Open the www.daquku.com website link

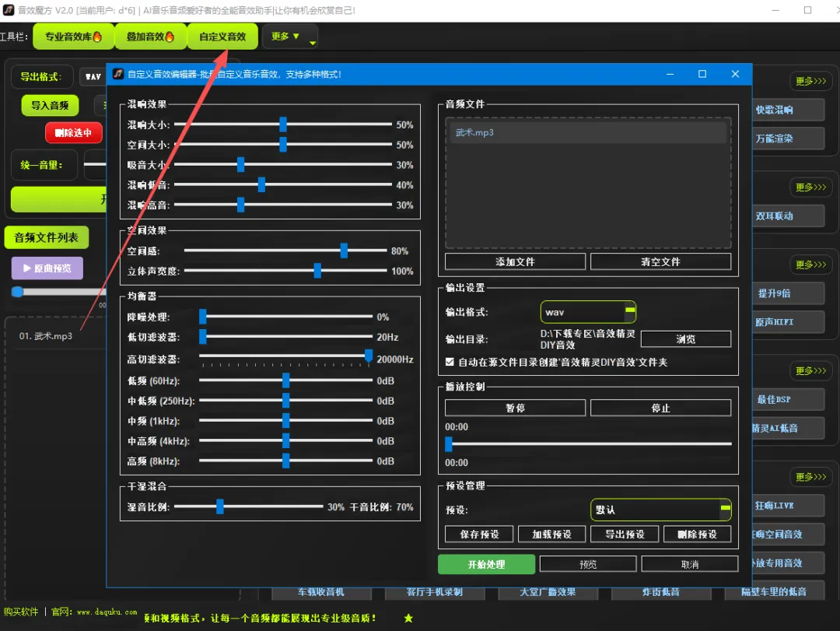click(x=107, y=612)
